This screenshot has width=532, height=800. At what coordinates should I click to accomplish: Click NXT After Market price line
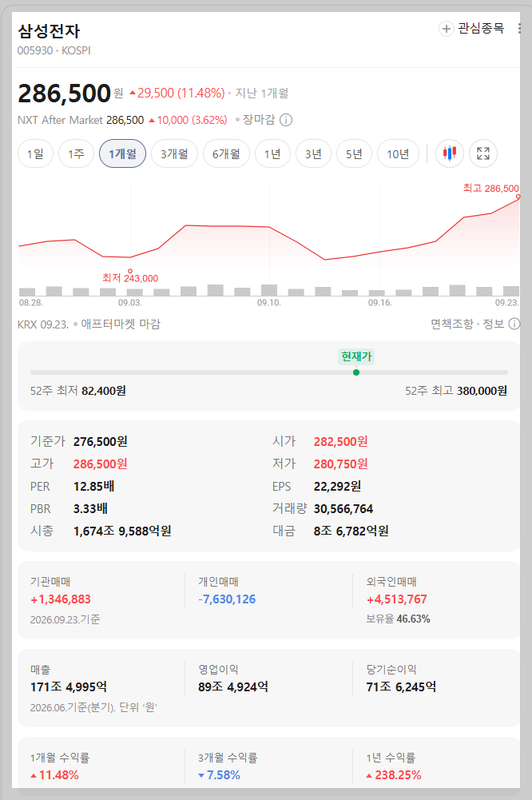tap(122, 121)
